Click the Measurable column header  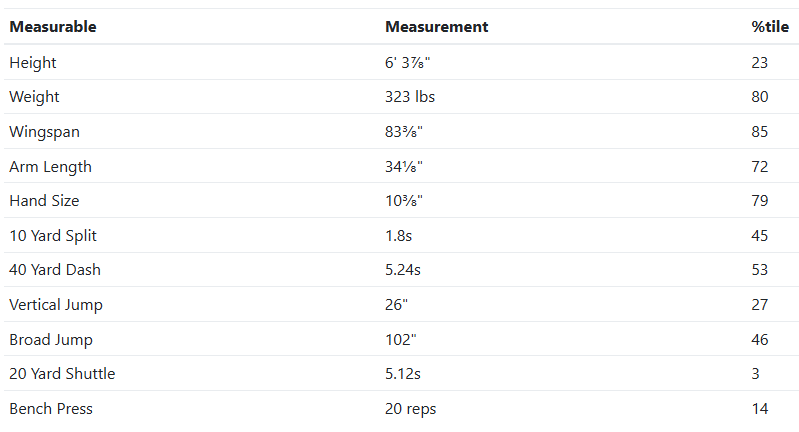53,27
